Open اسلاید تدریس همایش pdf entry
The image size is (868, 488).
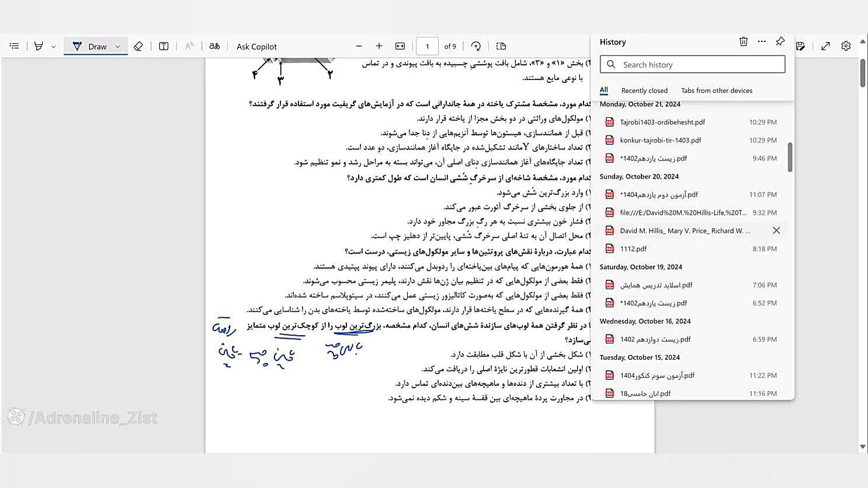tap(692, 285)
